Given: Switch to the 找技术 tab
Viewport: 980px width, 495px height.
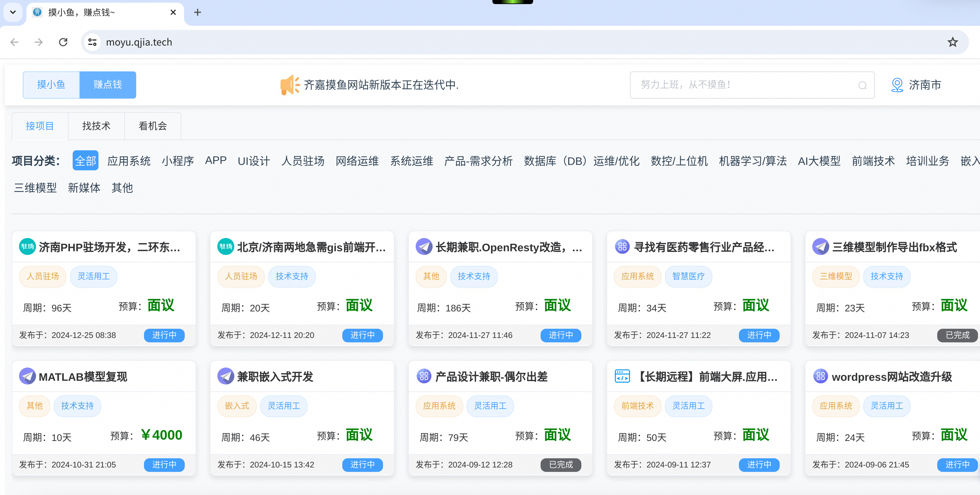Looking at the screenshot, I should click(96, 126).
